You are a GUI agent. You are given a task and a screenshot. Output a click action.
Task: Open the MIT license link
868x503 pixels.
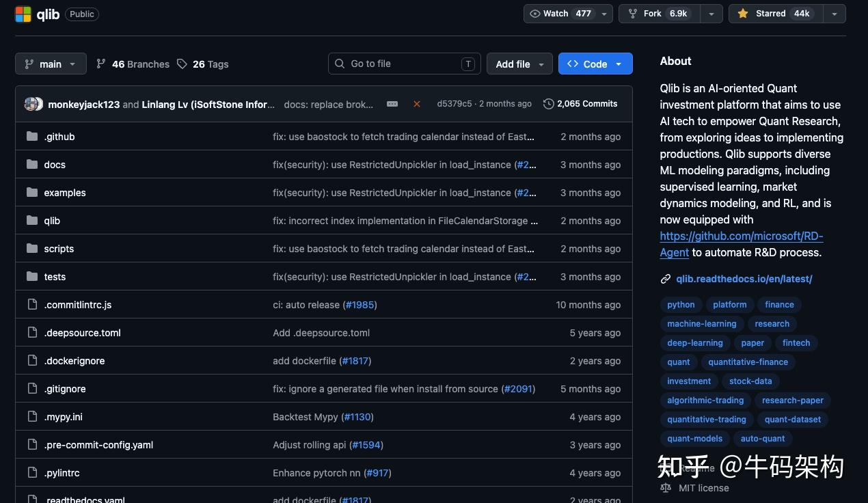(x=704, y=488)
